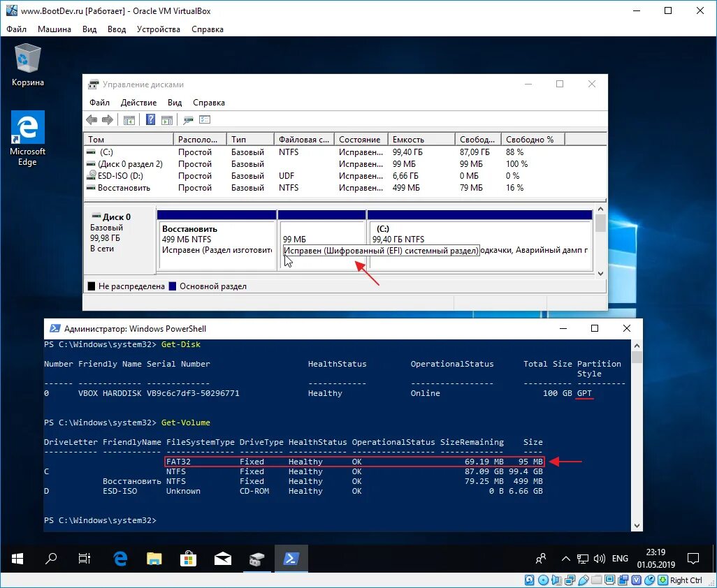
Task: Launch Edge from the taskbar
Action: coord(119,558)
